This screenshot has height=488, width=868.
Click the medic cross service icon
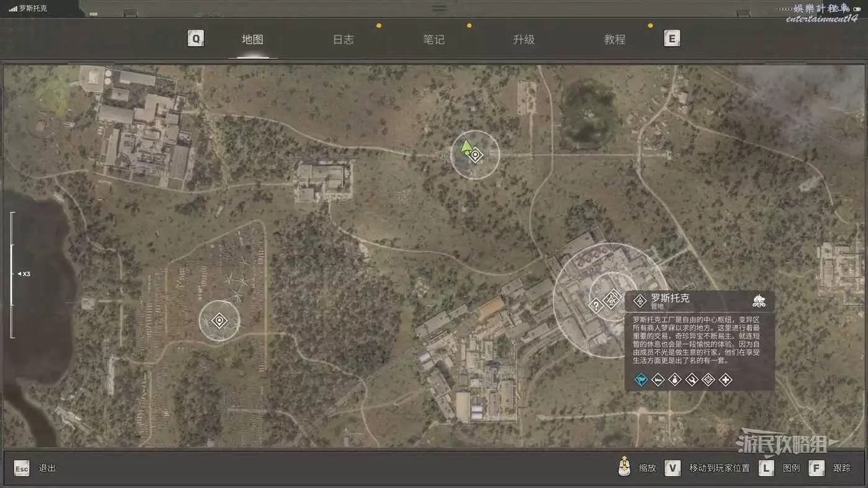pyautogui.click(x=725, y=379)
